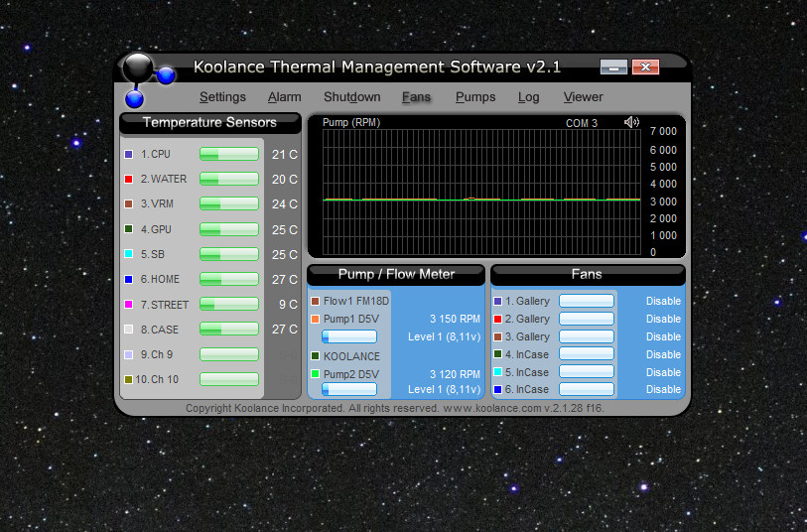
Task: Open the Settings menu
Action: [x=222, y=97]
